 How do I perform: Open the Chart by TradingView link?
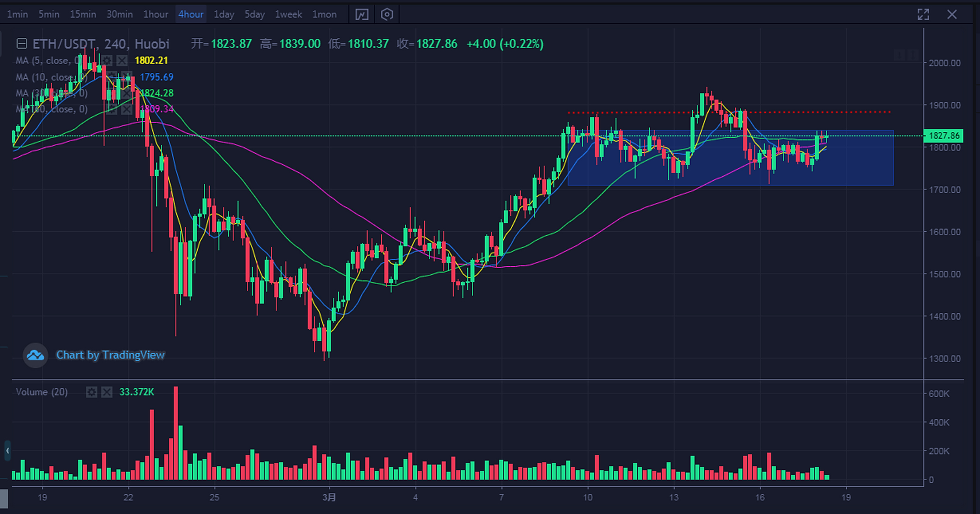click(110, 355)
